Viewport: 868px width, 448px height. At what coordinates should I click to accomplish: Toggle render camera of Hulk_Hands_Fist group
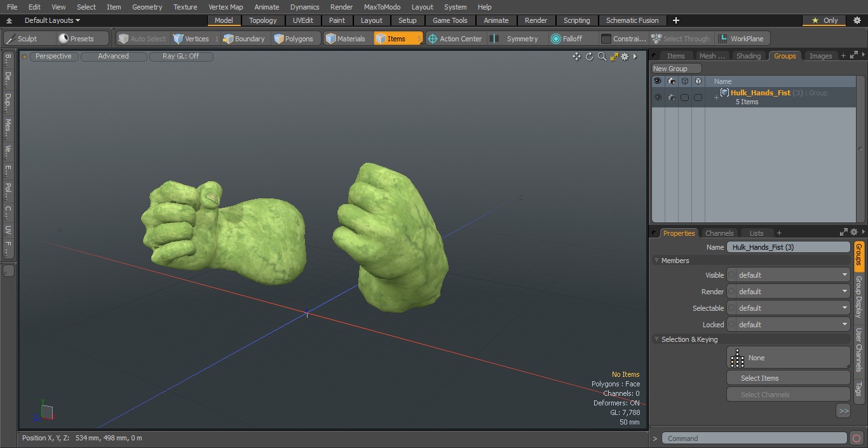672,97
